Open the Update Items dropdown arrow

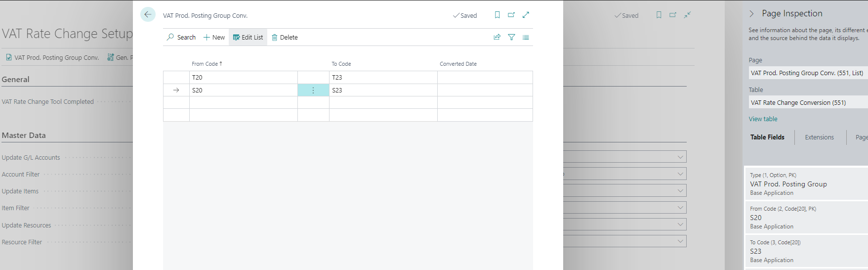(680, 191)
